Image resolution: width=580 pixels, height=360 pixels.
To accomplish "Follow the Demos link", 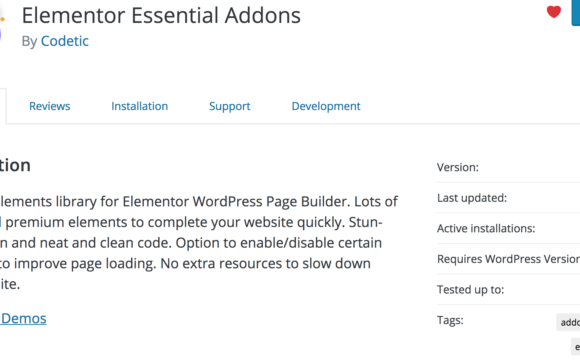I will point(23,319).
